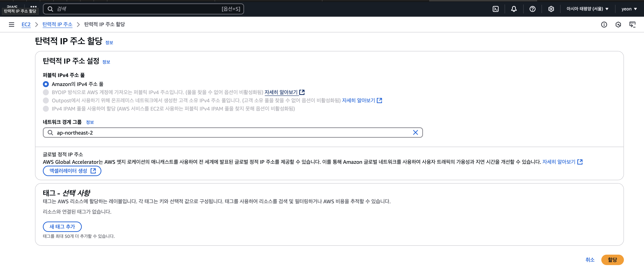Open the CloudShell terminal icon
The height and width of the screenshot is (274, 644).
click(x=495, y=9)
